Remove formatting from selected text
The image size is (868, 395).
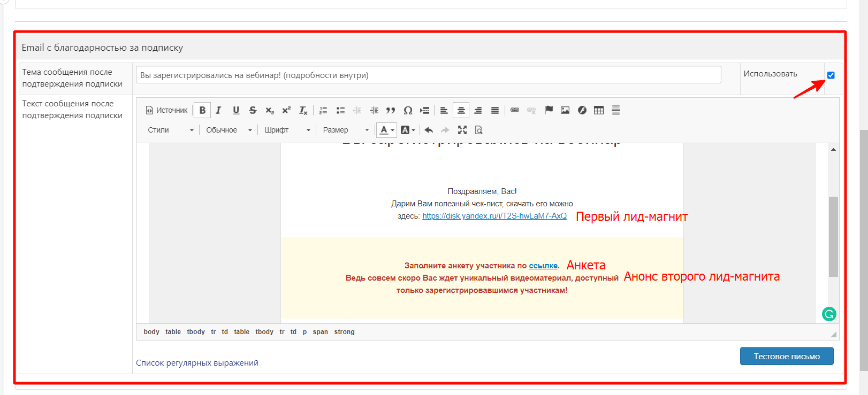303,110
